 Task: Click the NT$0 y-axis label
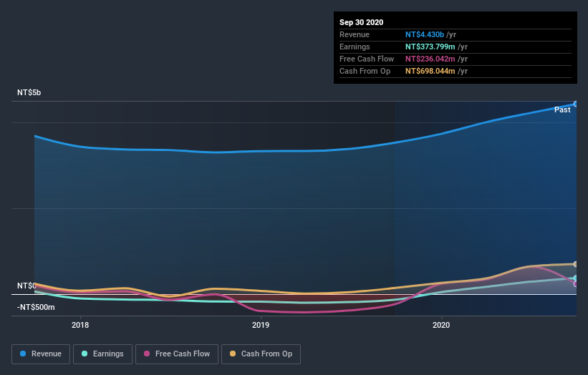pyautogui.click(x=26, y=286)
